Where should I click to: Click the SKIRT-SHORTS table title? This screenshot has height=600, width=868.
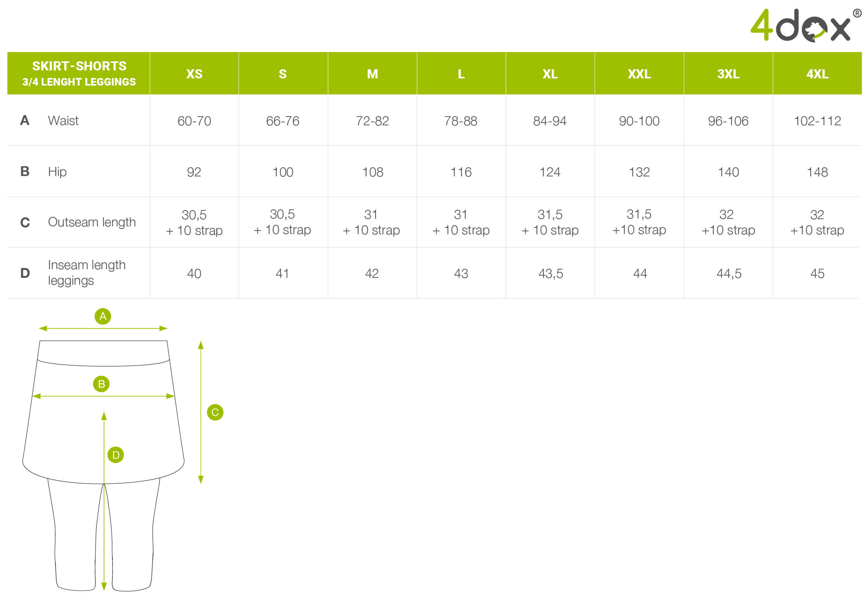tap(79, 73)
